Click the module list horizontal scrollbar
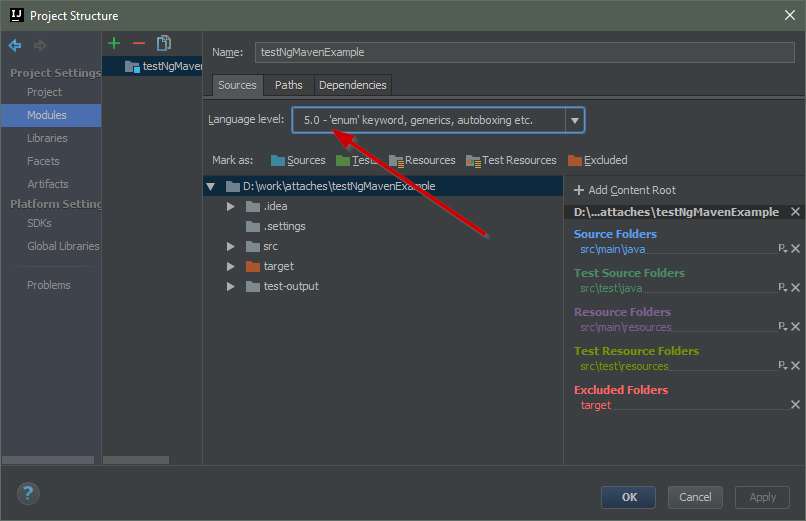The height and width of the screenshot is (521, 806). click(x=136, y=460)
